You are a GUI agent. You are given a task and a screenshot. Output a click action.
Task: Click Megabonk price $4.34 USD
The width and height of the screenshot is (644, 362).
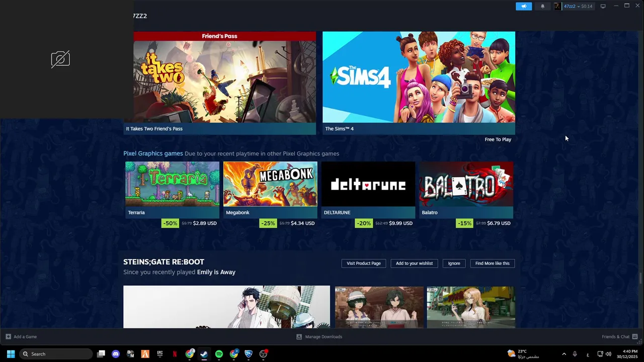303,223
